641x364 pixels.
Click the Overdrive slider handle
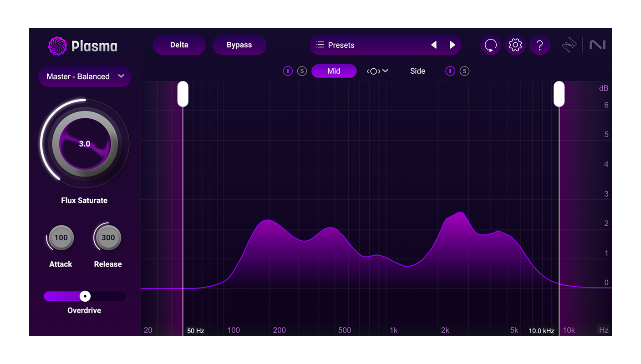[x=85, y=296]
